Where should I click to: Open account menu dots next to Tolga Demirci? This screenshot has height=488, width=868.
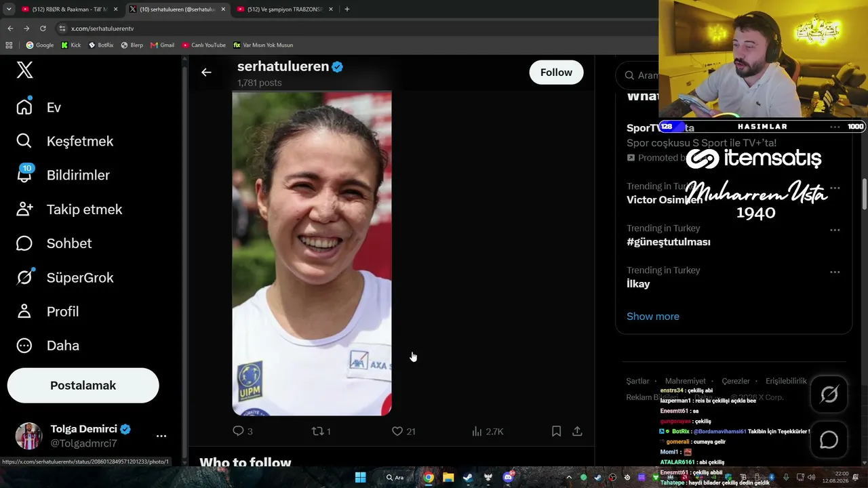[x=161, y=436]
